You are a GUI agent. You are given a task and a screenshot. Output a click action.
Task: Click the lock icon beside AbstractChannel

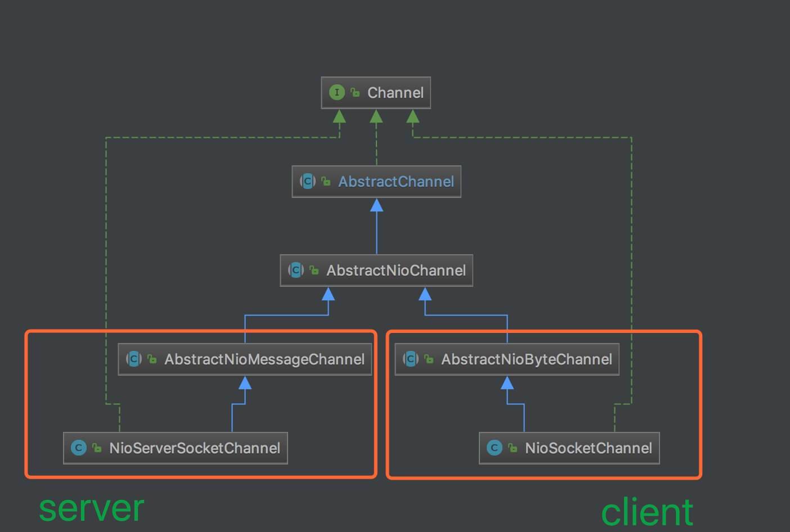point(326,181)
